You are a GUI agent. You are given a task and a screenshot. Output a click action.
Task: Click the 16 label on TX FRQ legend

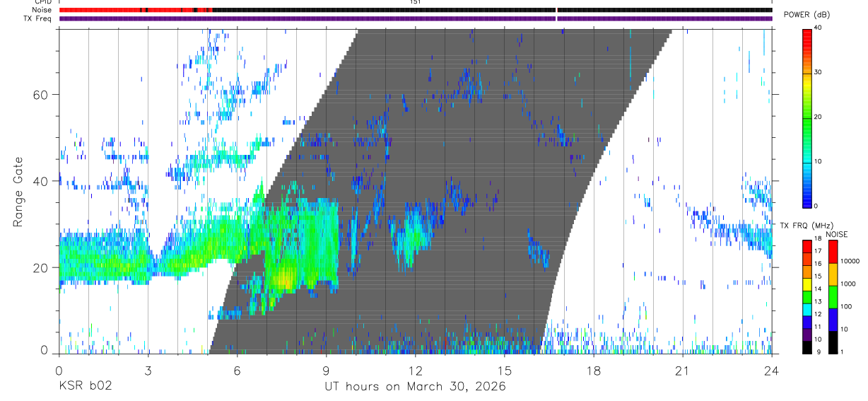click(819, 265)
